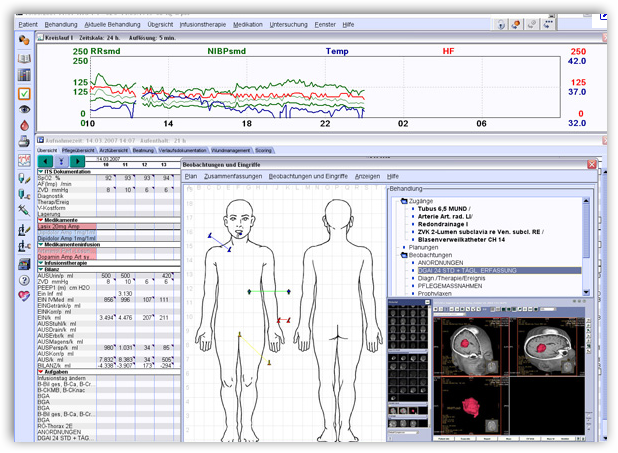Click the heart icon in sidebar
This screenshot has width=618, height=453.
(x=24, y=295)
